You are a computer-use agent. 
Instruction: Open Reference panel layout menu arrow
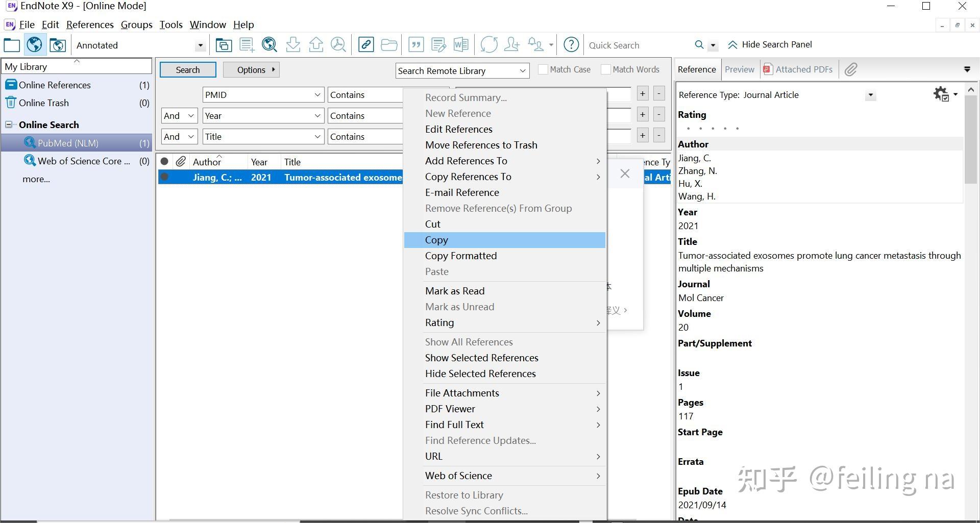click(955, 94)
